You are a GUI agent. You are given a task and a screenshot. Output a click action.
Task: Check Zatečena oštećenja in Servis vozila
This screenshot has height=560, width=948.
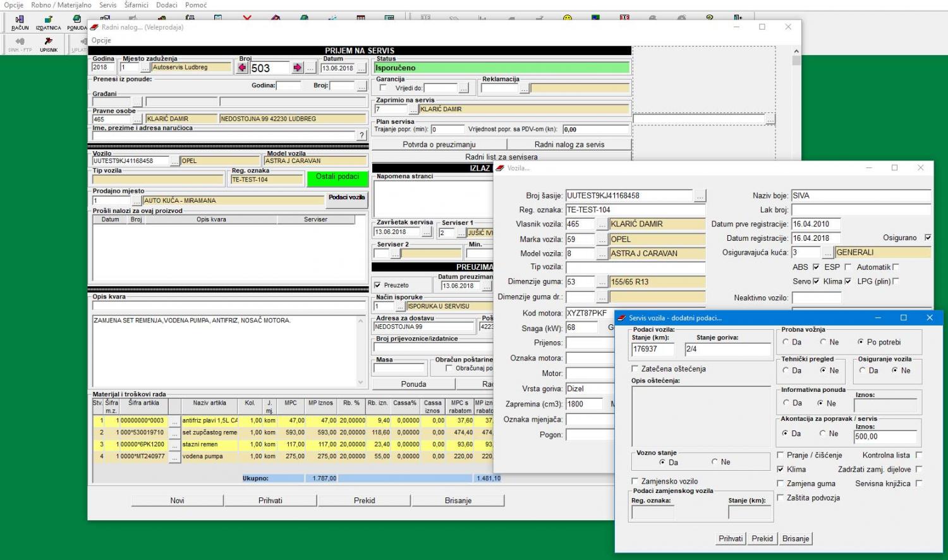pyautogui.click(x=635, y=368)
